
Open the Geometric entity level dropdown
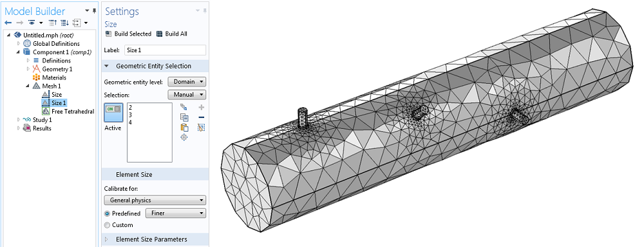[187, 82]
